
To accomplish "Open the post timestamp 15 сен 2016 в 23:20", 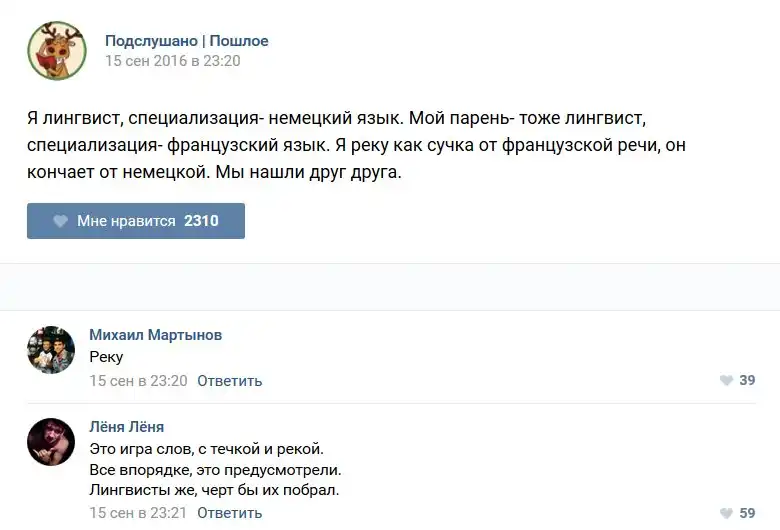I will click(x=173, y=61).
